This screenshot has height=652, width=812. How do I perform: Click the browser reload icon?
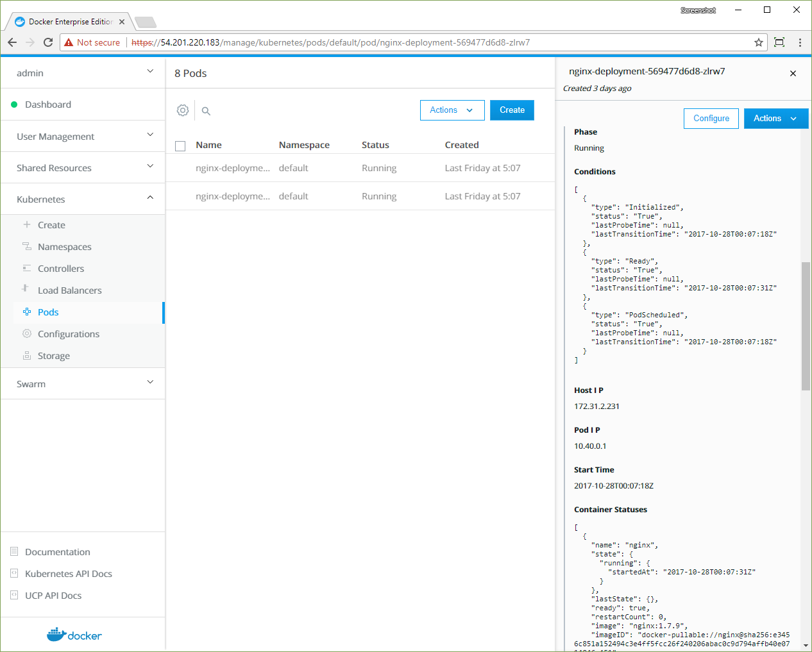tap(48, 42)
